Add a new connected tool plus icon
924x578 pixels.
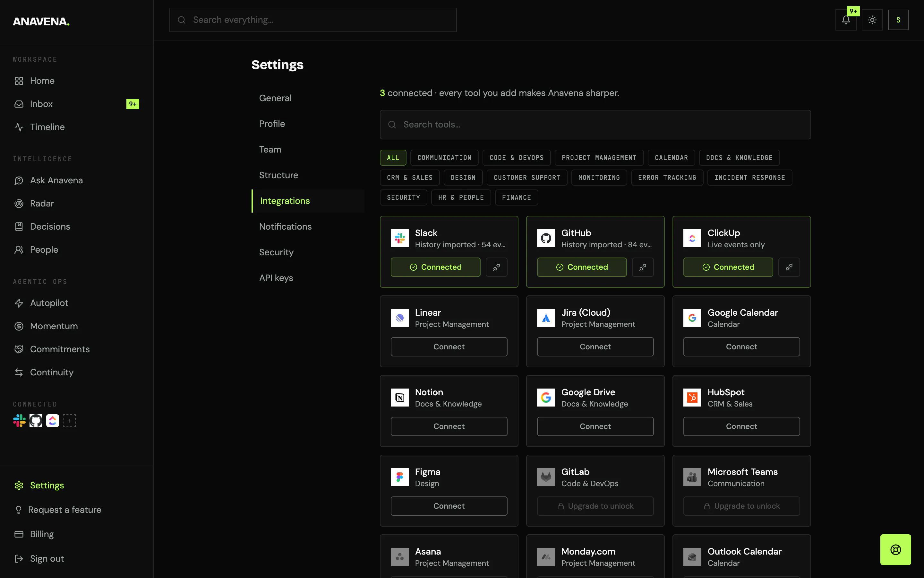69,421
